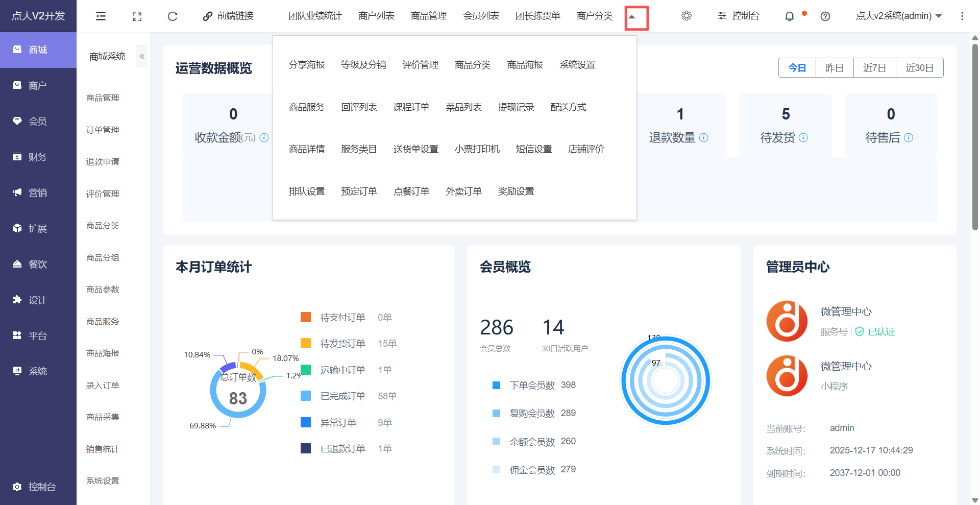Click info icon next to 收款金额
The height and width of the screenshot is (505, 980).
264,137
